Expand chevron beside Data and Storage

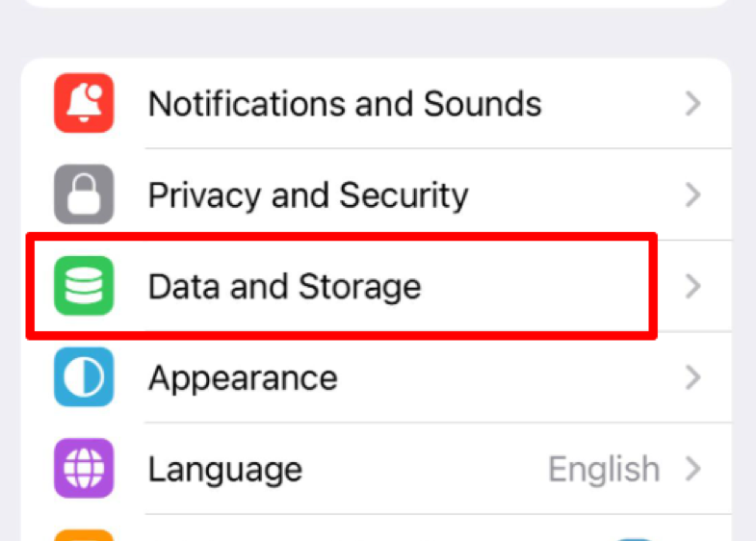coord(692,286)
